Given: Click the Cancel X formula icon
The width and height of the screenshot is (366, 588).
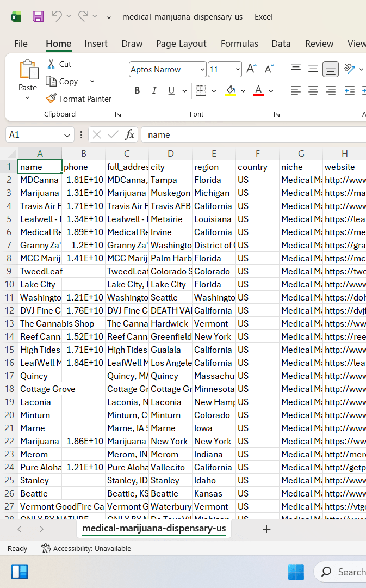Looking at the screenshot, I should click(x=97, y=134).
